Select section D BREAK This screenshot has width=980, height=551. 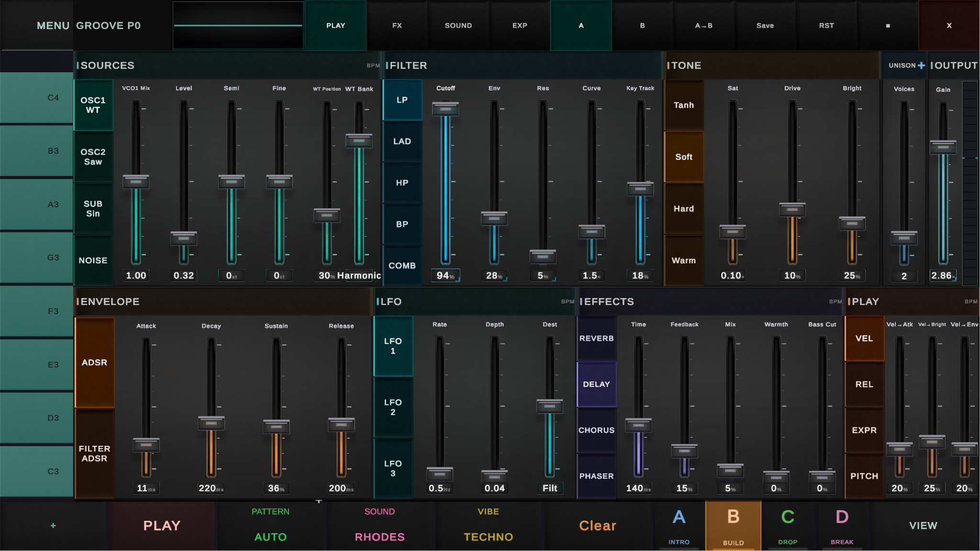coord(842,525)
